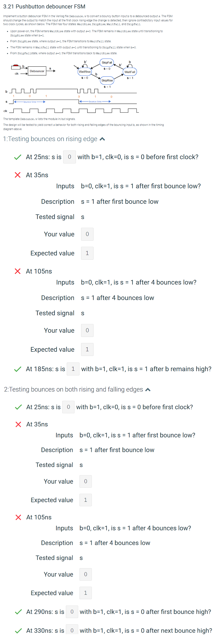The image size is (220, 644).
Task: Click the WaitRise state in the FSM diagram
Action: point(85,72)
